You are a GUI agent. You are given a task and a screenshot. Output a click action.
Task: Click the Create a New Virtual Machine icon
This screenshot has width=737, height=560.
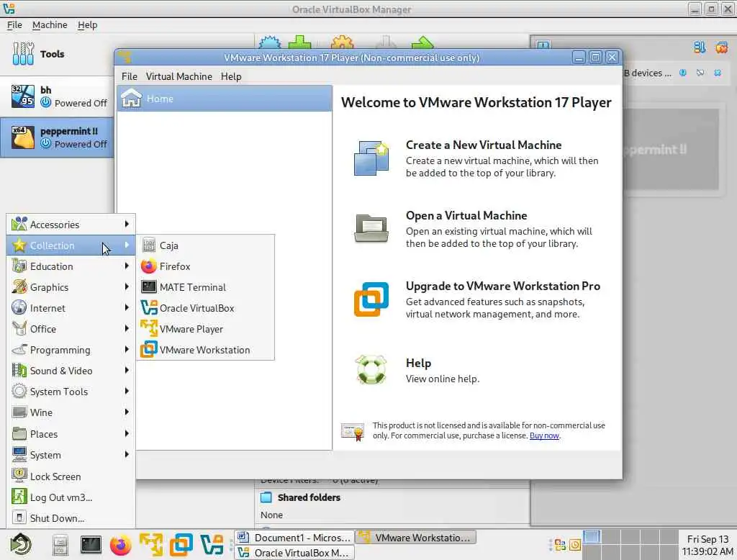371,158
